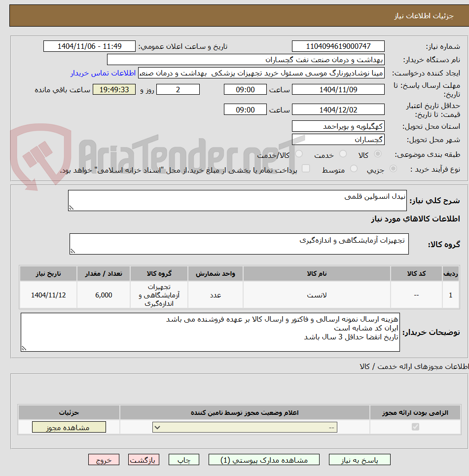Screen dimensions: 469x476
Task: Click the 'چاپ' print button
Action: pos(184,460)
